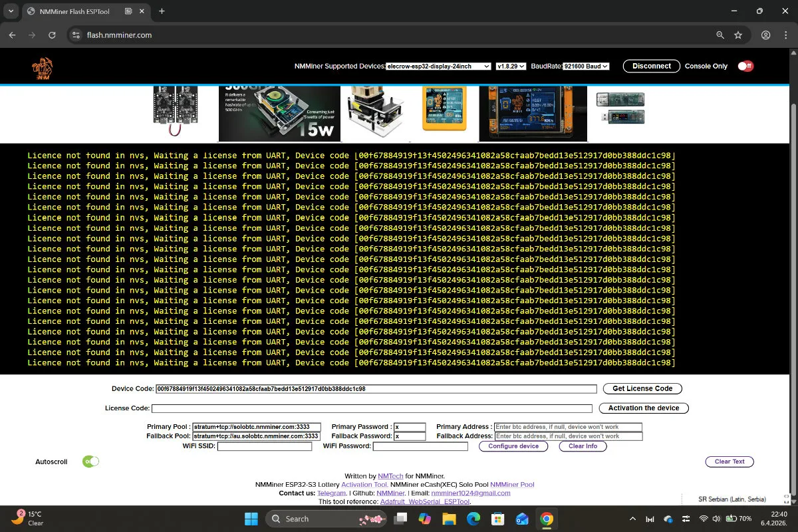Reload the page with browser refresh icon
The height and width of the screenshot is (532, 798).
click(51, 35)
